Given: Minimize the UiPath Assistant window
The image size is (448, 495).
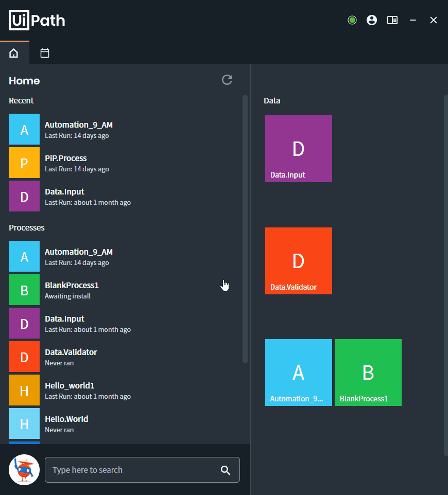Looking at the screenshot, I should pyautogui.click(x=413, y=20).
